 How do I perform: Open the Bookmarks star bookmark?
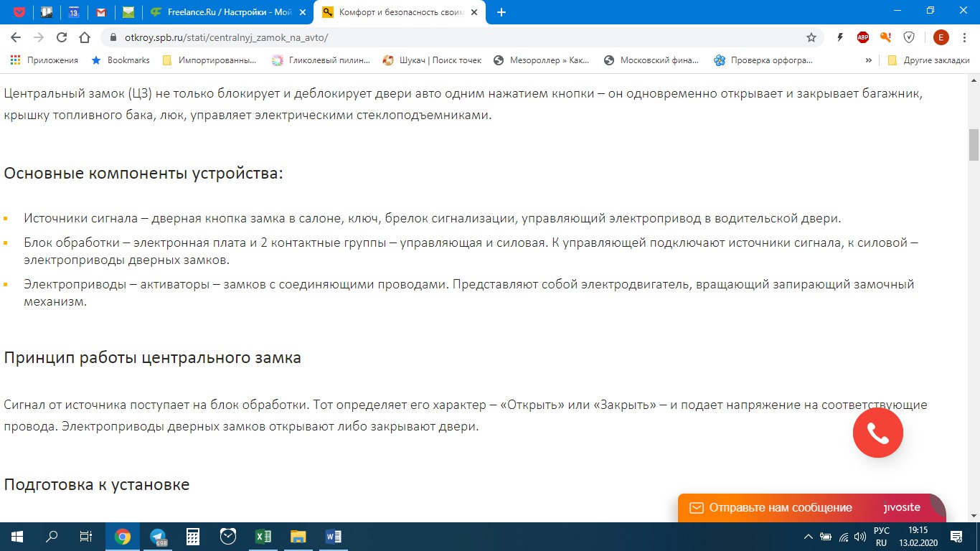pos(121,60)
